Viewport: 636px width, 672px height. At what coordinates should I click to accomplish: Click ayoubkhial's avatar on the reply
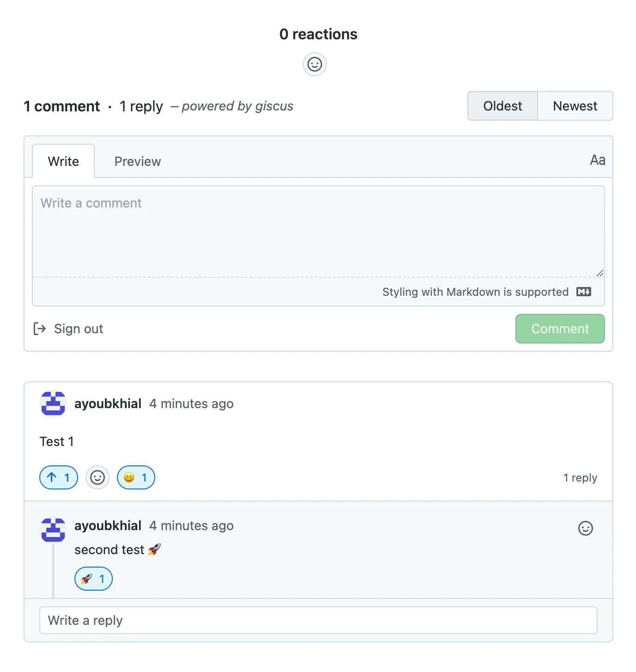point(53,530)
